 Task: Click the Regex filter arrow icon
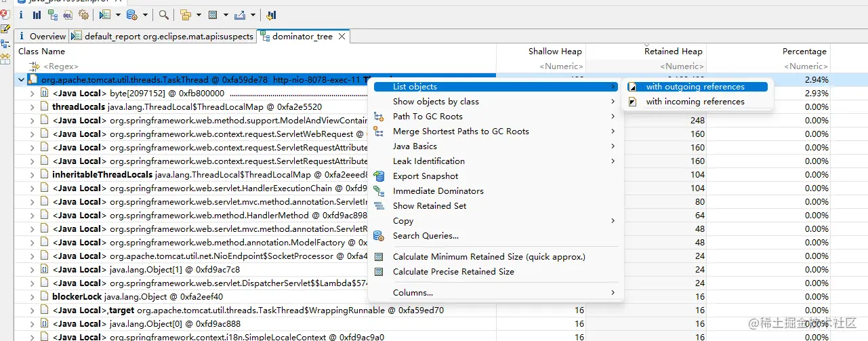(34, 66)
